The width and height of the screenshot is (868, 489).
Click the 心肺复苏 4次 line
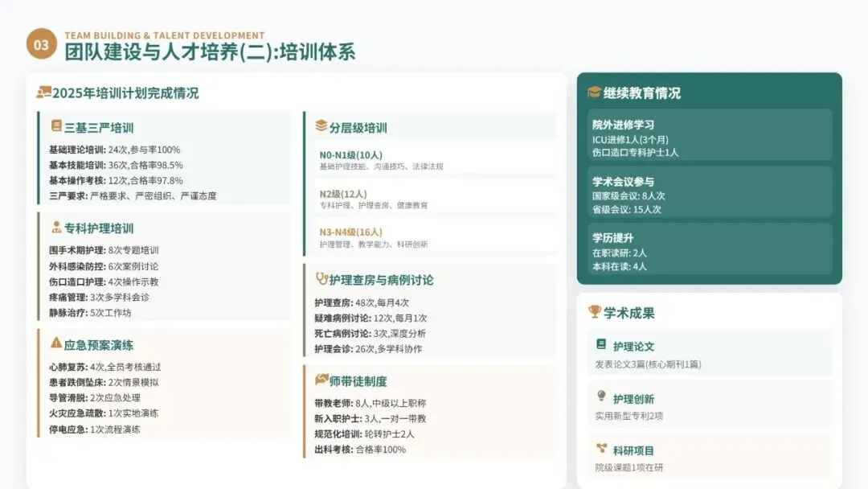(x=105, y=368)
